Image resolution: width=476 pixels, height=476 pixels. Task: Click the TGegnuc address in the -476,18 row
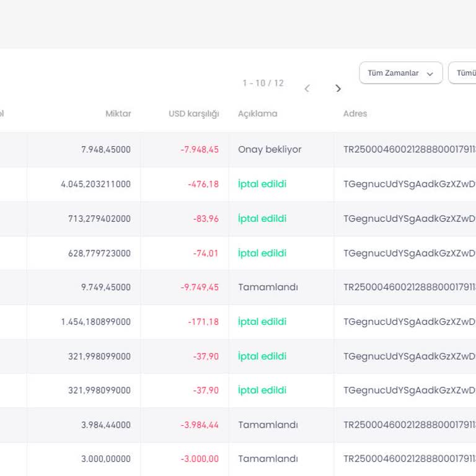[x=410, y=184]
